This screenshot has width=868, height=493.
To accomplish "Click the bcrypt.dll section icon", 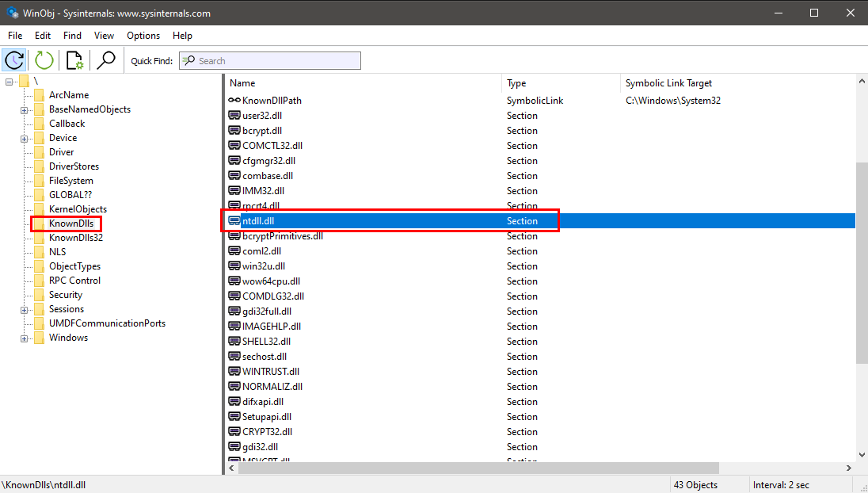I will pyautogui.click(x=234, y=130).
